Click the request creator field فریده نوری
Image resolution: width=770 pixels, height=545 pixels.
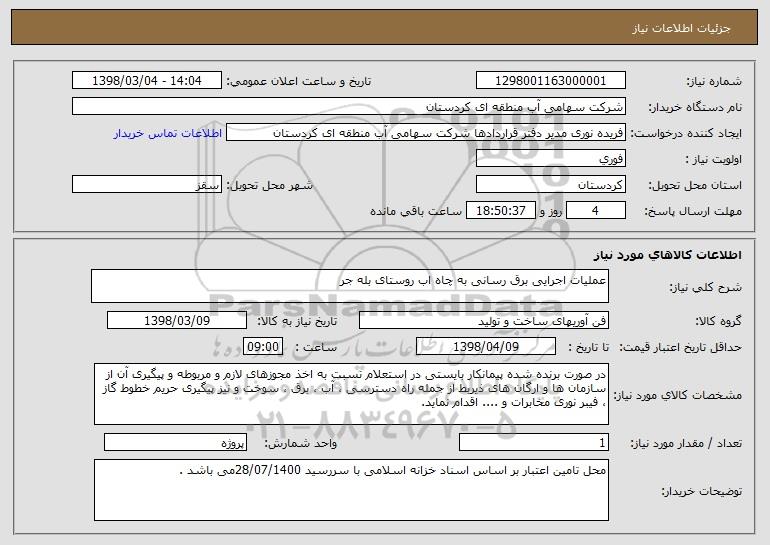pos(426,133)
